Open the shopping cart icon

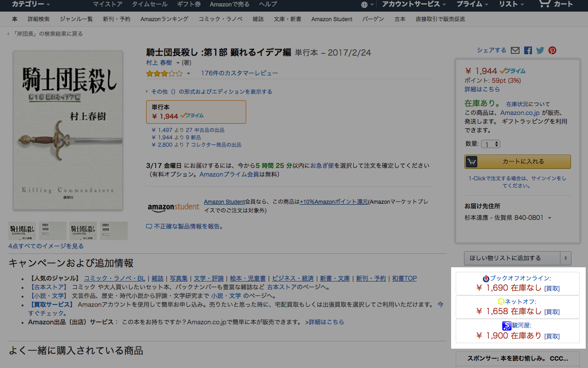[x=544, y=4]
